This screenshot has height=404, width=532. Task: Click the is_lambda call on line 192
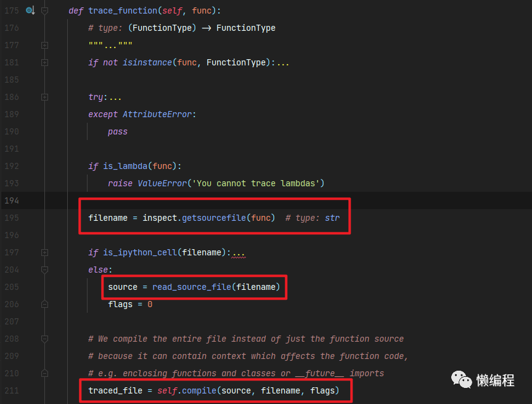pyautogui.click(x=125, y=167)
